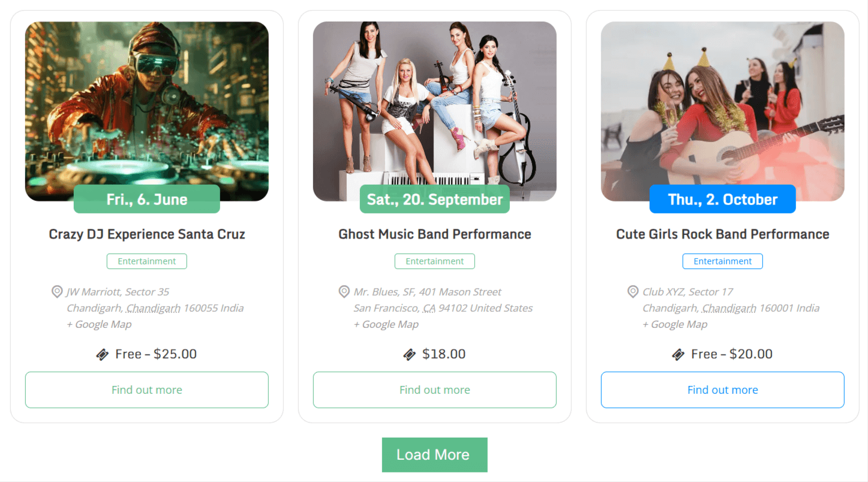Click the map pin icon beside Mr. Blues
The height and width of the screenshot is (482, 868).
[x=344, y=292]
